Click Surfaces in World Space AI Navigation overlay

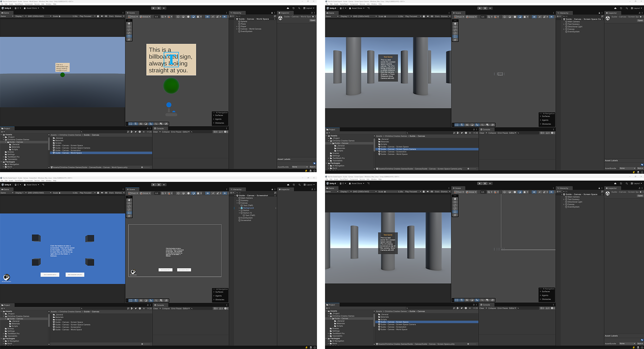click(x=219, y=115)
